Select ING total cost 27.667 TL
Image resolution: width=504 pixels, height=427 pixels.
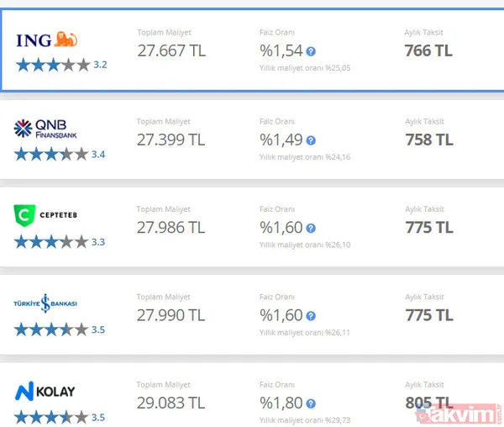click(171, 50)
